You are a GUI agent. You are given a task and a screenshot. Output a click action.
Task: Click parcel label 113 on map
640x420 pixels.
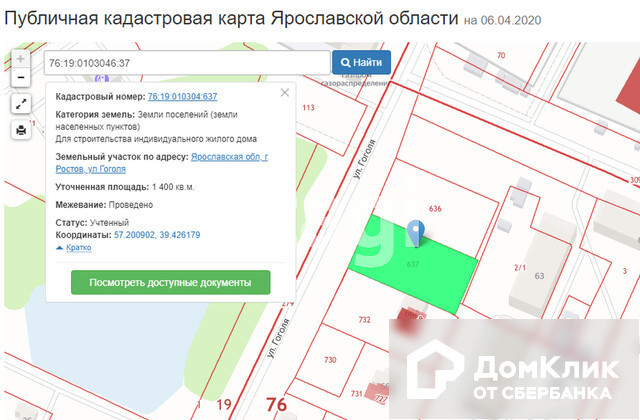[x=308, y=108]
